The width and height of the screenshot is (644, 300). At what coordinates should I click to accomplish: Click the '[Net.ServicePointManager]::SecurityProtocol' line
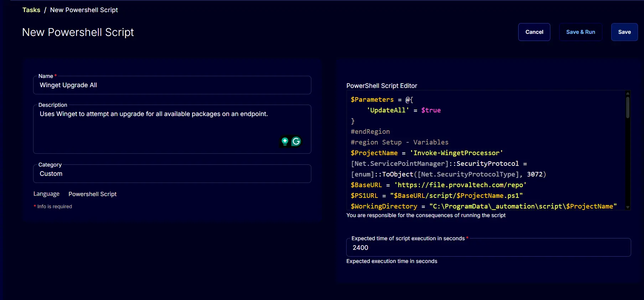(x=439, y=164)
